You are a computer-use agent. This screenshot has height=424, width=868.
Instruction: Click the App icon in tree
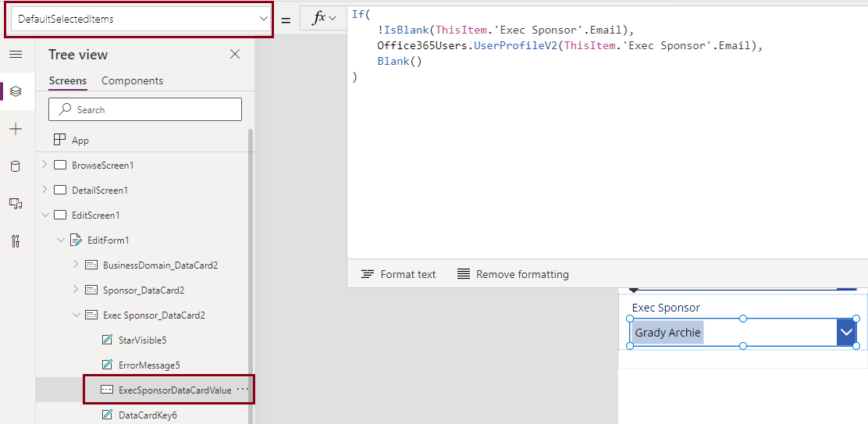(x=59, y=140)
